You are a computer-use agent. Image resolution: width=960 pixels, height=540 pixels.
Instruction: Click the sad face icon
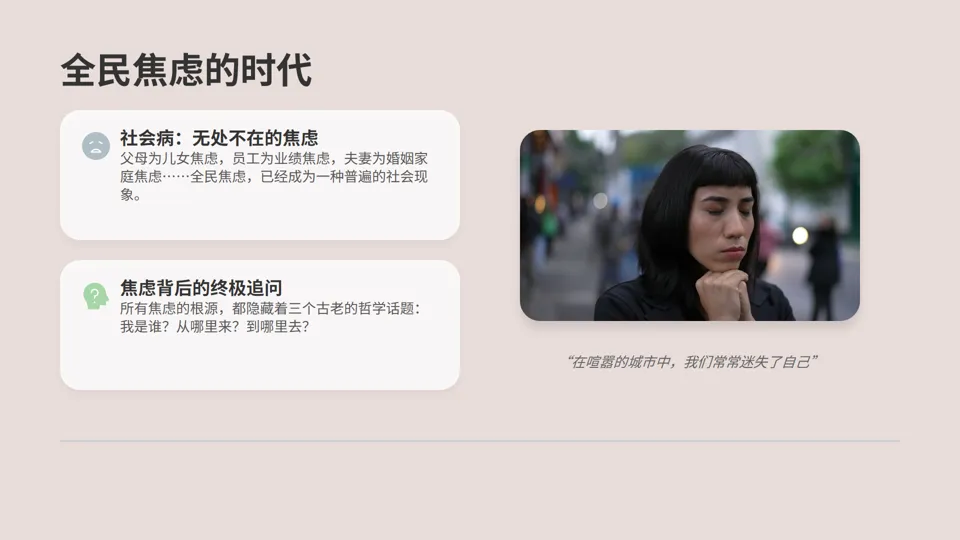pos(96,146)
